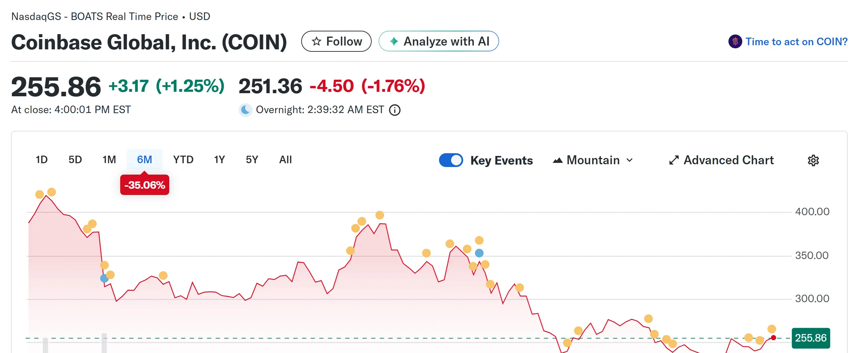Image resolution: width=868 pixels, height=353 pixels.
Task: Click the expand arrows Advanced Chart icon
Action: tap(674, 160)
